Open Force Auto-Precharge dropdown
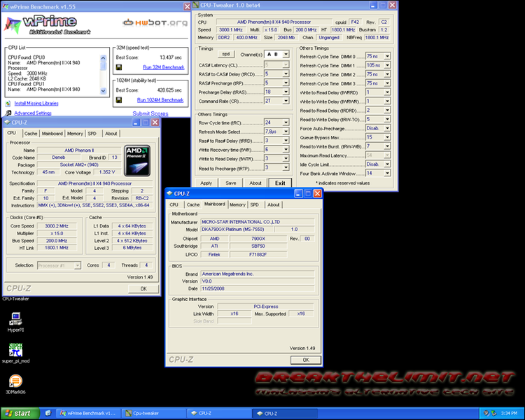 click(387, 128)
